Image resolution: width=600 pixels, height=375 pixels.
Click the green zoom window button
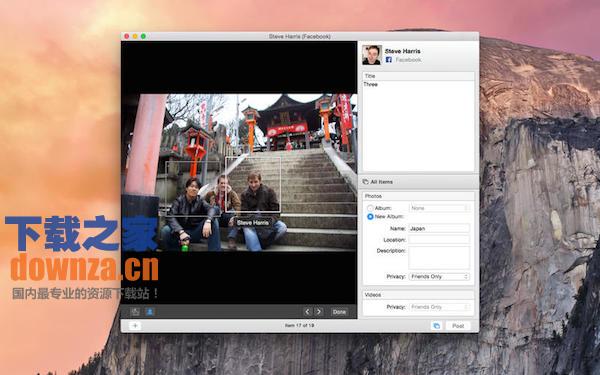tap(143, 36)
